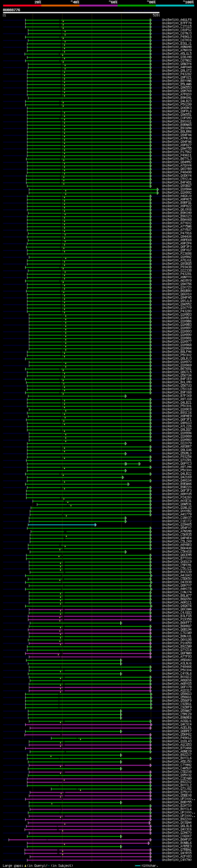Open hit UniRef100_B3GLJ1
197x868 pixels.
(176, 43)
